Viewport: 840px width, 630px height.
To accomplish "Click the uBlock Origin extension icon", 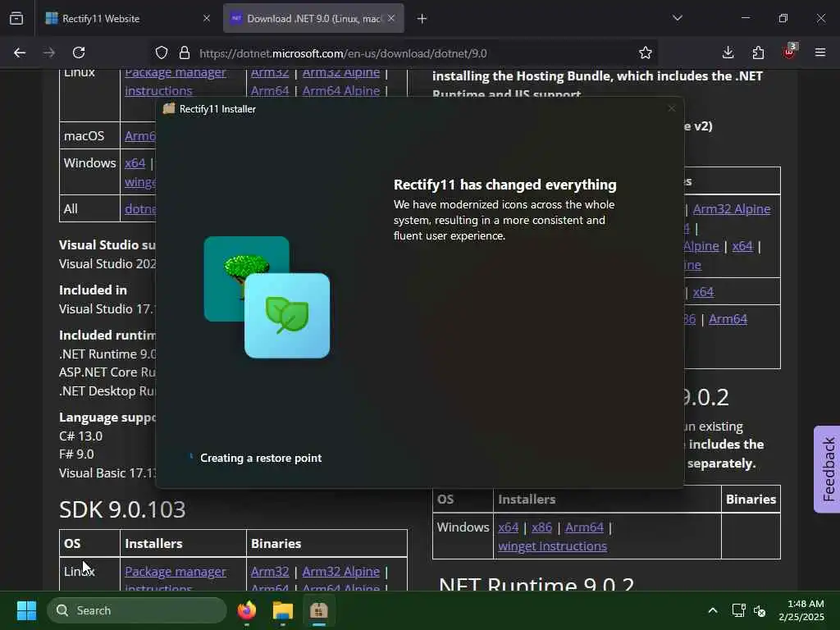I will (x=789, y=52).
